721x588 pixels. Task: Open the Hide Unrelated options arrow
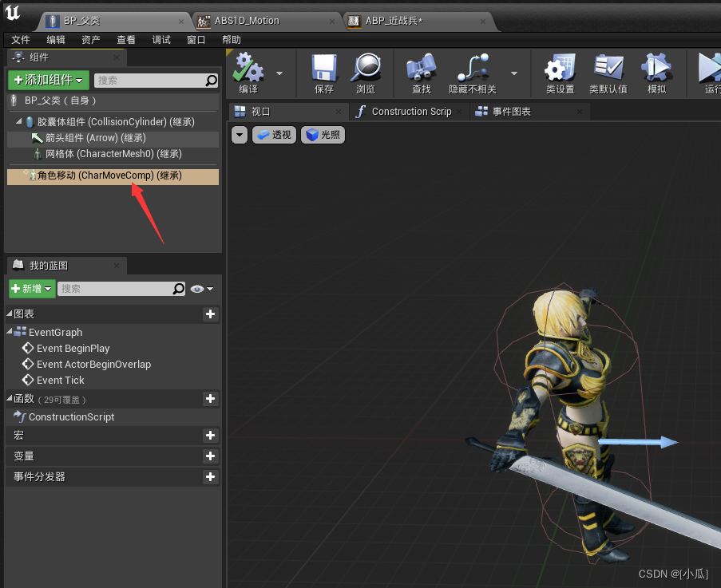(514, 73)
